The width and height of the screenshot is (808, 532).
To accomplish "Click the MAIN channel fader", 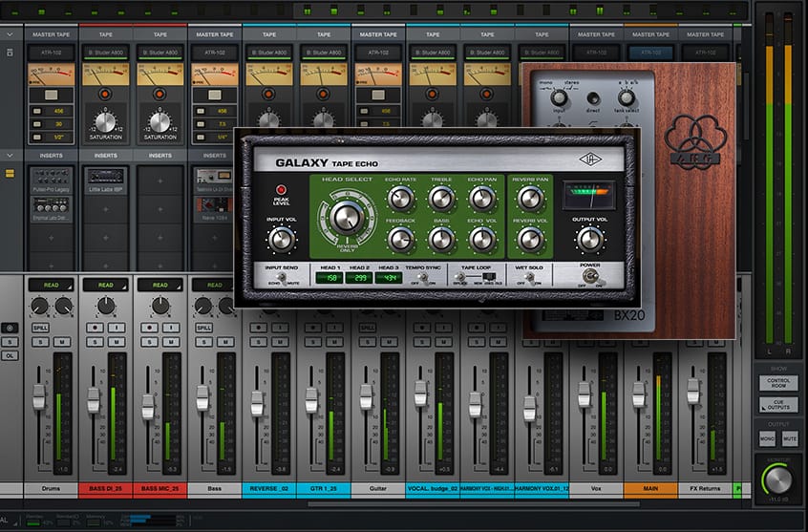I will click(x=639, y=394).
